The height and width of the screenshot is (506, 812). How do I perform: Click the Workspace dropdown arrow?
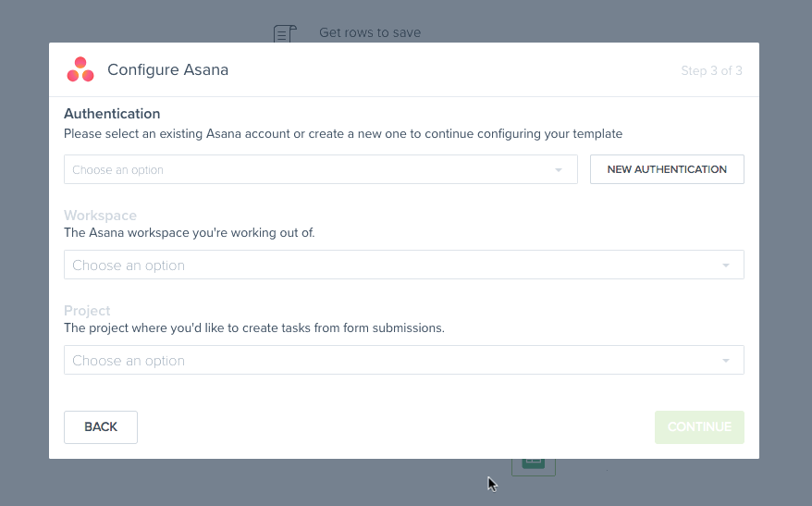(x=725, y=265)
